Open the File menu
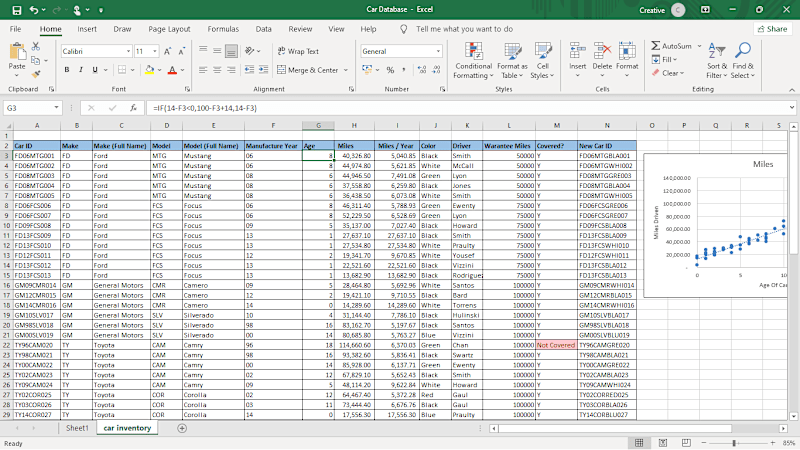The image size is (800, 450). [15, 29]
